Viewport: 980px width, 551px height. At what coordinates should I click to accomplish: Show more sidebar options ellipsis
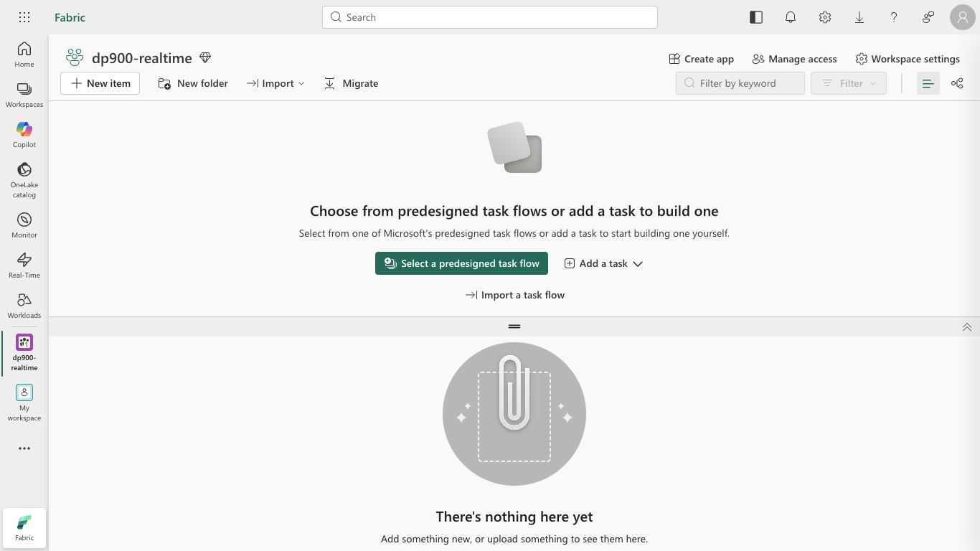tap(24, 448)
